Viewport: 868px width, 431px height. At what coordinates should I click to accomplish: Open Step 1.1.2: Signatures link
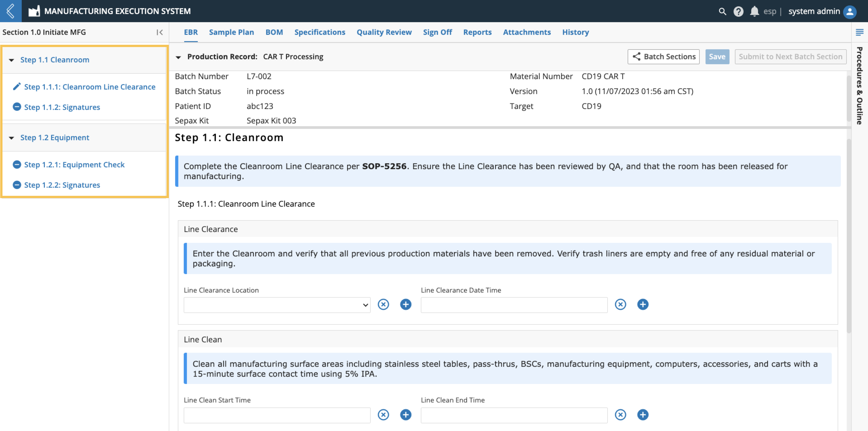pos(62,107)
